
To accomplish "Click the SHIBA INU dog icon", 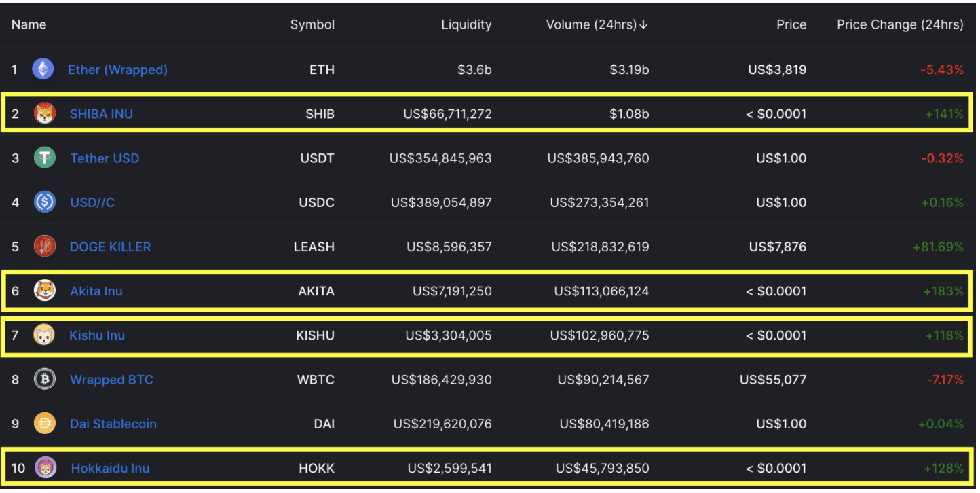I will click(x=45, y=114).
